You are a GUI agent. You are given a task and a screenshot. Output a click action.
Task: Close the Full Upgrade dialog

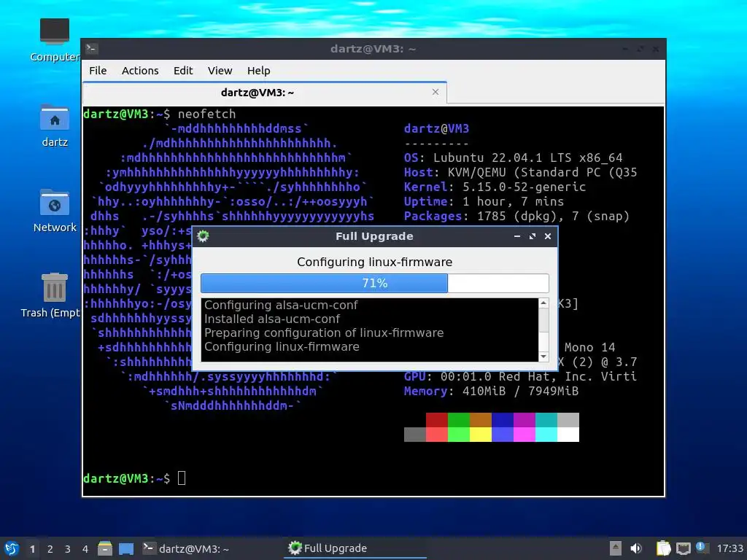[548, 236]
